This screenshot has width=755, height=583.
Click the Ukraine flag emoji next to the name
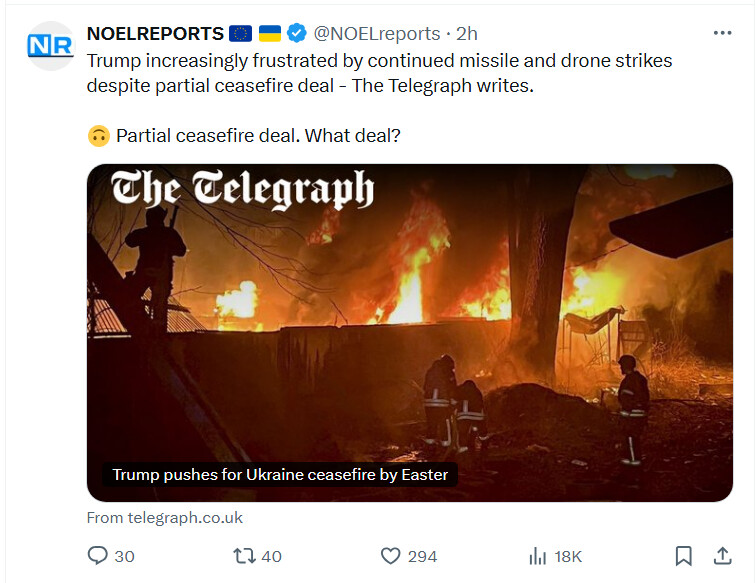(270, 34)
